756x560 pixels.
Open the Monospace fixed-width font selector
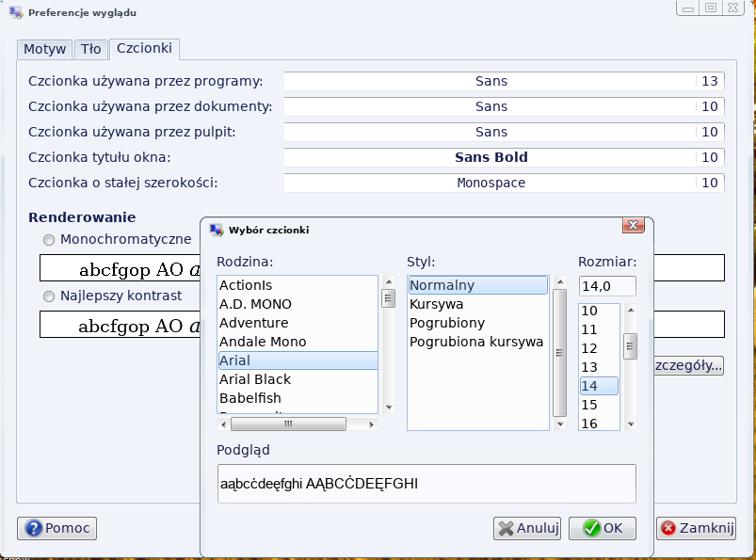pyautogui.click(x=491, y=183)
